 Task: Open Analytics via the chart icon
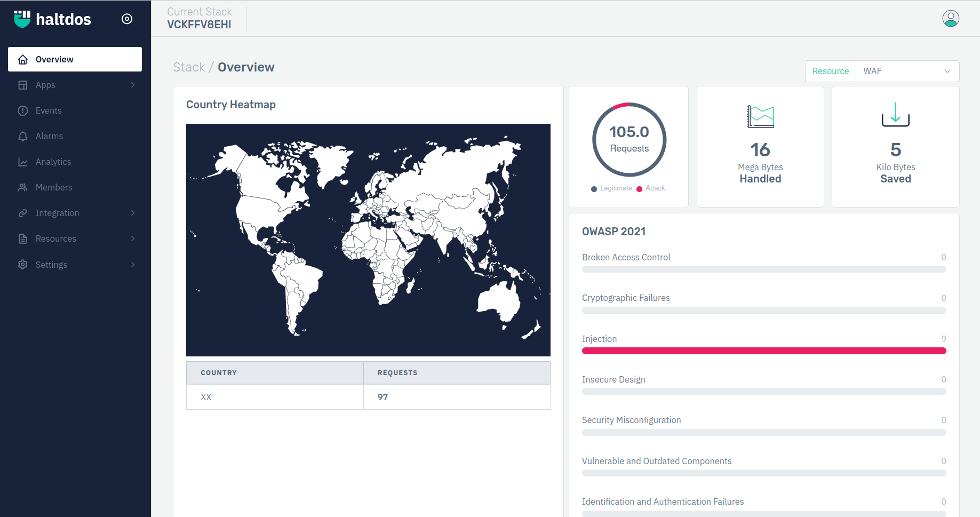pos(23,162)
